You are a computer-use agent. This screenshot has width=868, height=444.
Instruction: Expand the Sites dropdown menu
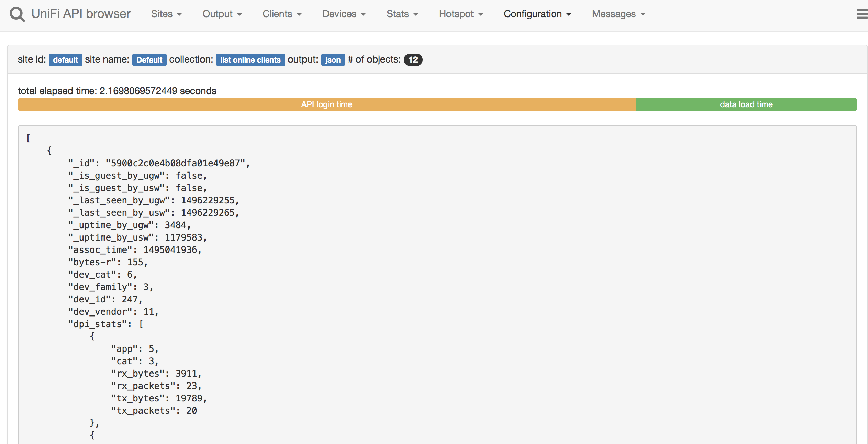coord(166,14)
